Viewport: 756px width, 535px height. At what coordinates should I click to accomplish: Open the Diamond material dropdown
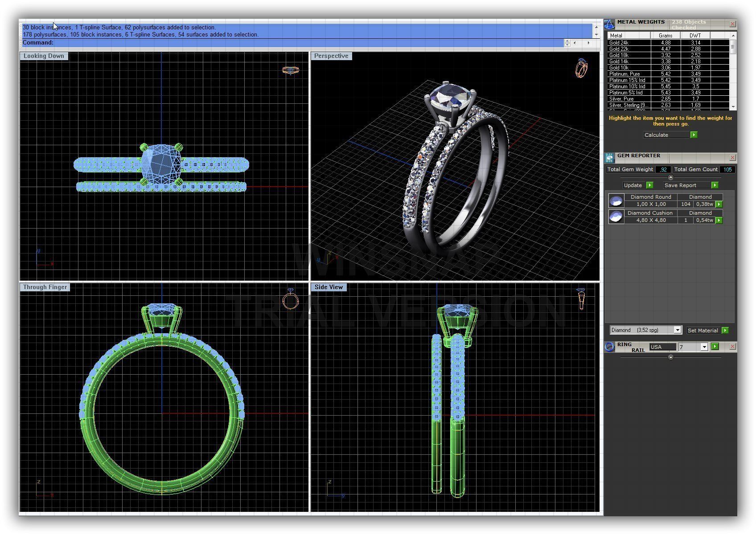(x=678, y=330)
